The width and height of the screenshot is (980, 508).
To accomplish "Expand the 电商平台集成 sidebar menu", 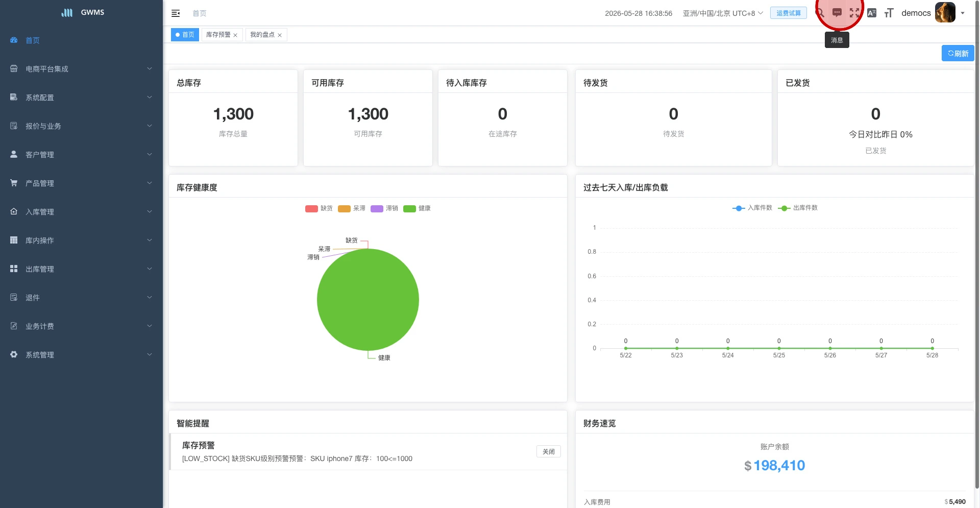I will [81, 68].
